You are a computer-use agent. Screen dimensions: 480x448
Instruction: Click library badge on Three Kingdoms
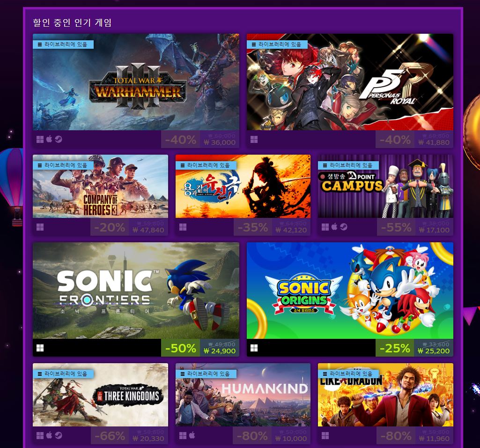click(x=63, y=374)
